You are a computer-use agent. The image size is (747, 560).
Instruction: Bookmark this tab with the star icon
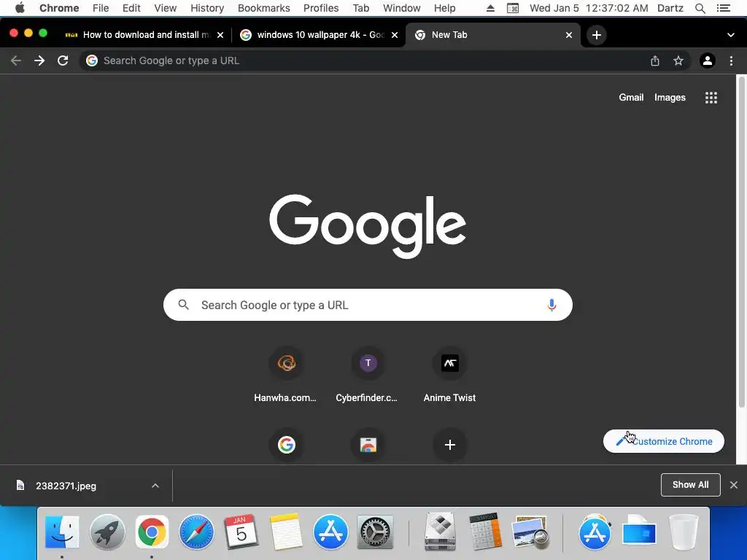point(678,61)
